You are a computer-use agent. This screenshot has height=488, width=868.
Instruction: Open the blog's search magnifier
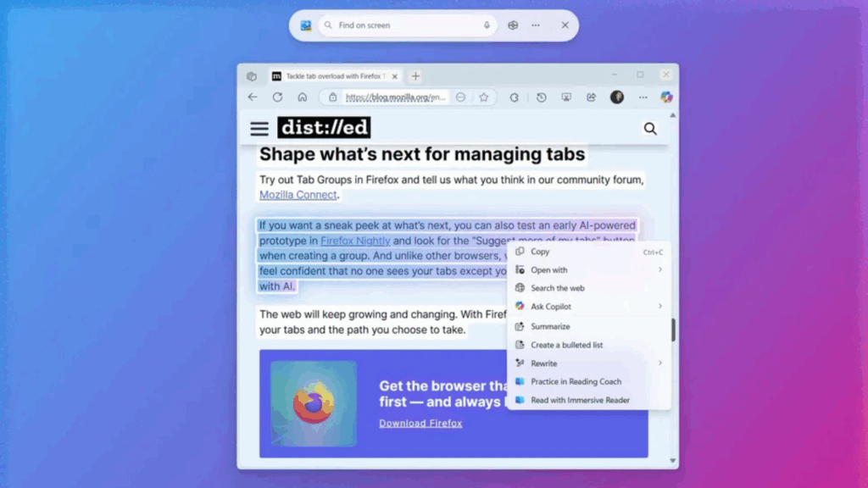[x=650, y=129]
